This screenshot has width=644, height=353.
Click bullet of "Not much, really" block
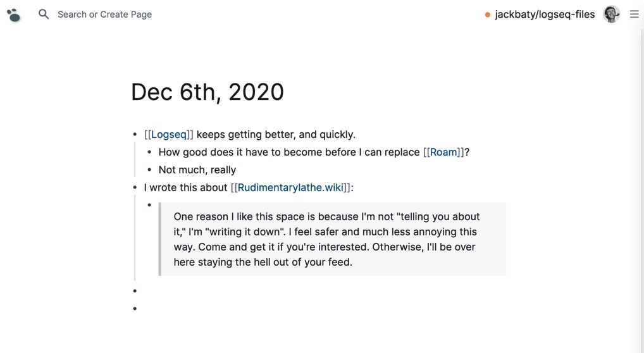[x=149, y=170]
